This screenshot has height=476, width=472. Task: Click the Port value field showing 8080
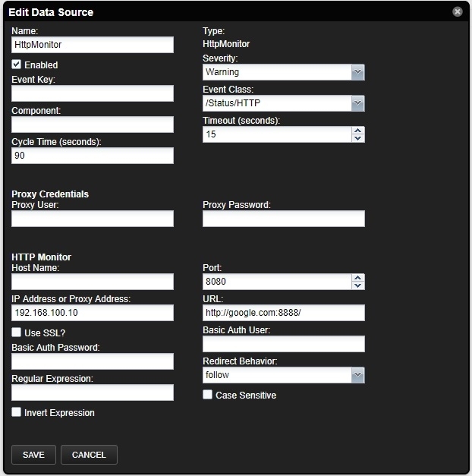coord(277,282)
